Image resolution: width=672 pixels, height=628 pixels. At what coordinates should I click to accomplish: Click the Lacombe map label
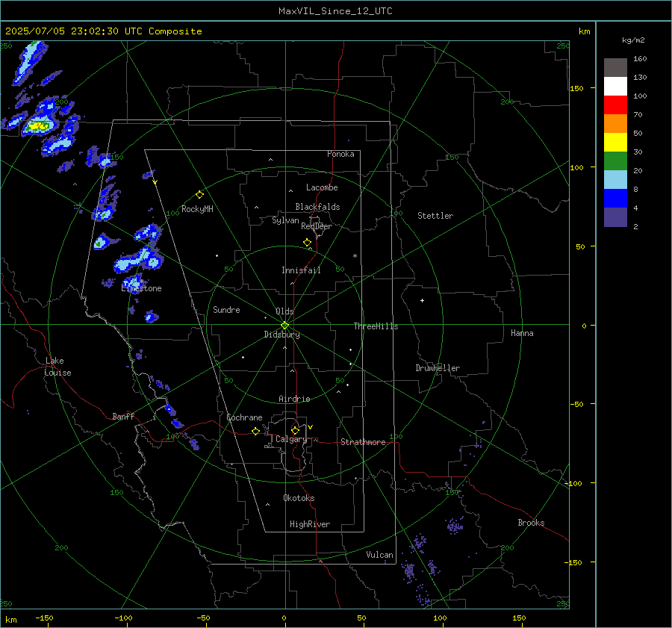pyautogui.click(x=322, y=187)
